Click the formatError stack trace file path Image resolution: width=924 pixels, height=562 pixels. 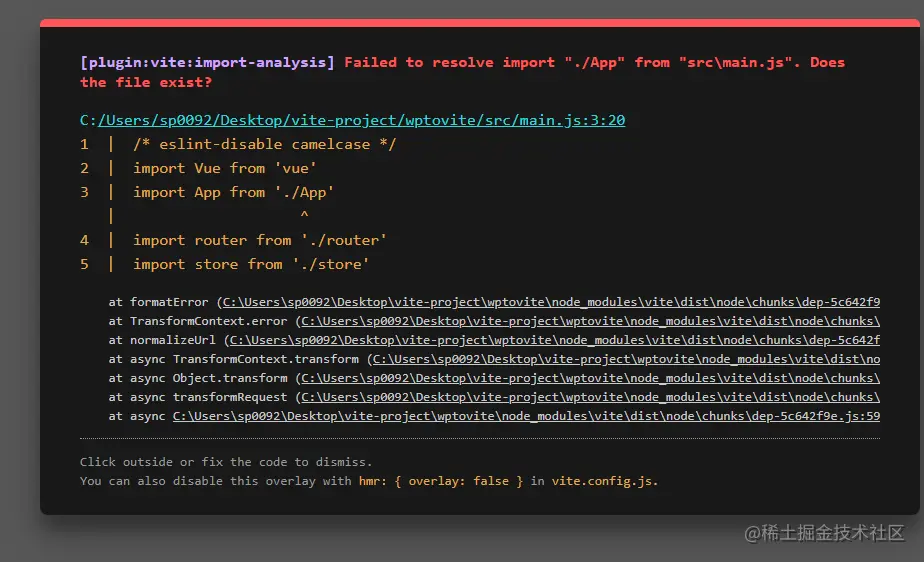551,302
